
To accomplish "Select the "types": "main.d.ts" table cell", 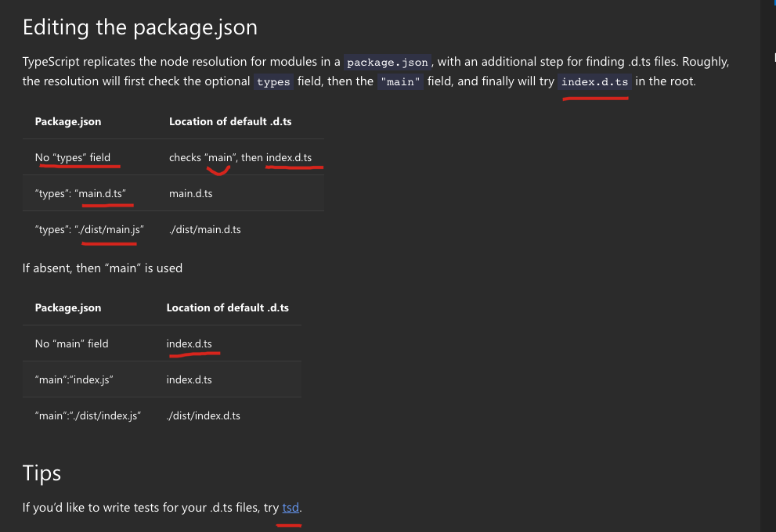I will tap(81, 193).
